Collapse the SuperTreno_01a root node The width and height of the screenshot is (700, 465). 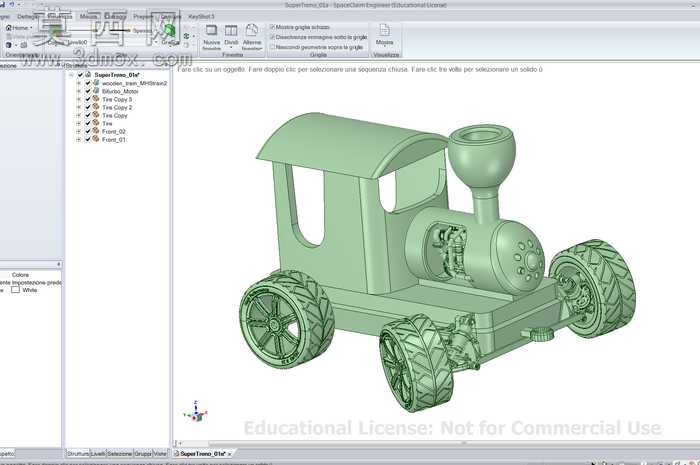71,75
